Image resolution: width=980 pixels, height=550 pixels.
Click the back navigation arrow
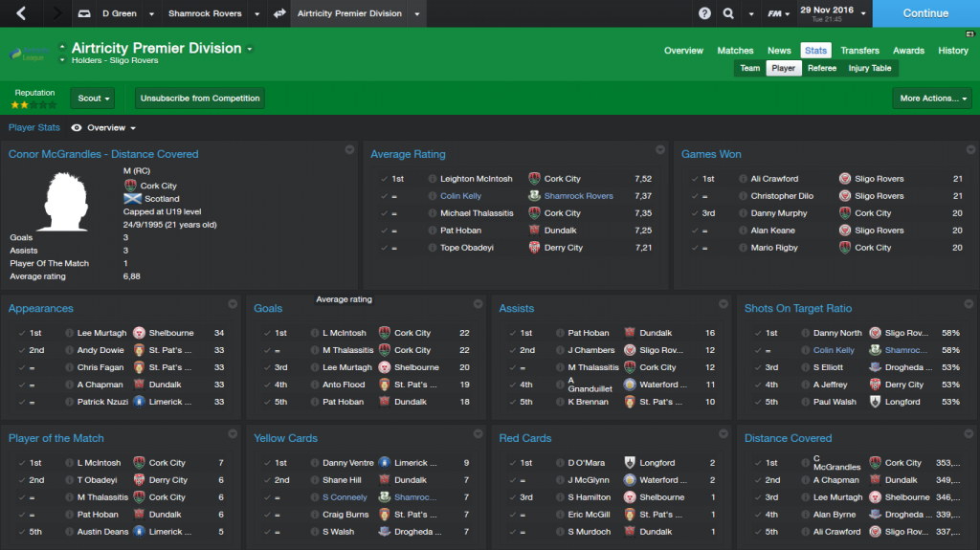[x=21, y=13]
